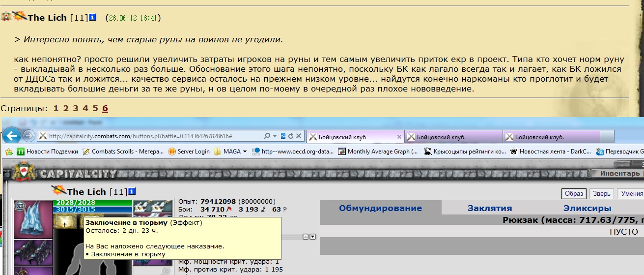
Task: Click the Образ button
Action: click(x=573, y=193)
